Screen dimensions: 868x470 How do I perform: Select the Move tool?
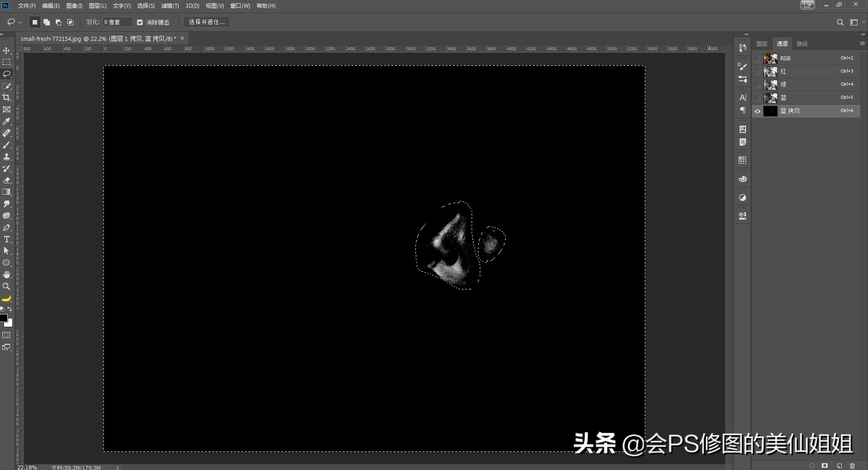6,50
